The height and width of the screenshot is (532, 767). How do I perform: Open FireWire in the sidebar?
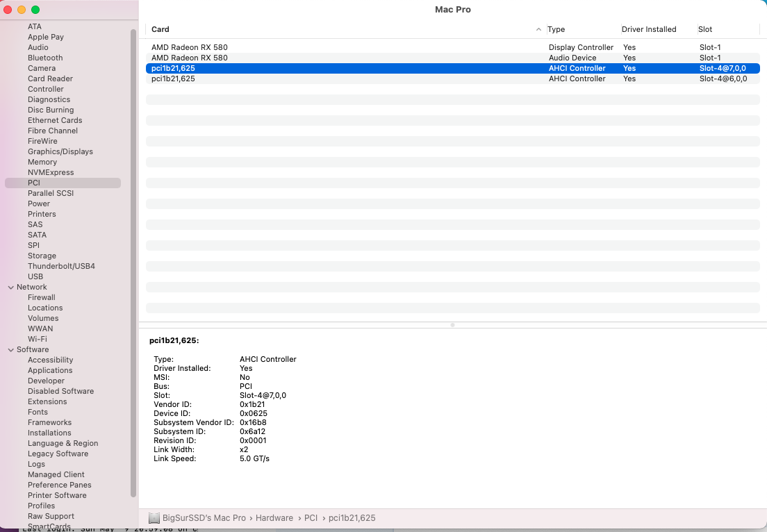(x=42, y=141)
